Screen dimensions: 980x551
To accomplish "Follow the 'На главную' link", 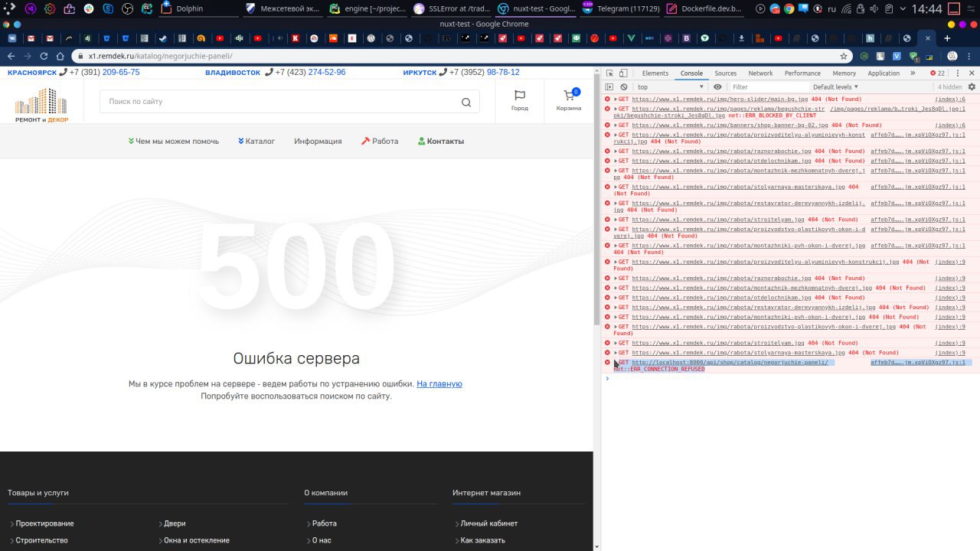I will pyautogui.click(x=439, y=384).
